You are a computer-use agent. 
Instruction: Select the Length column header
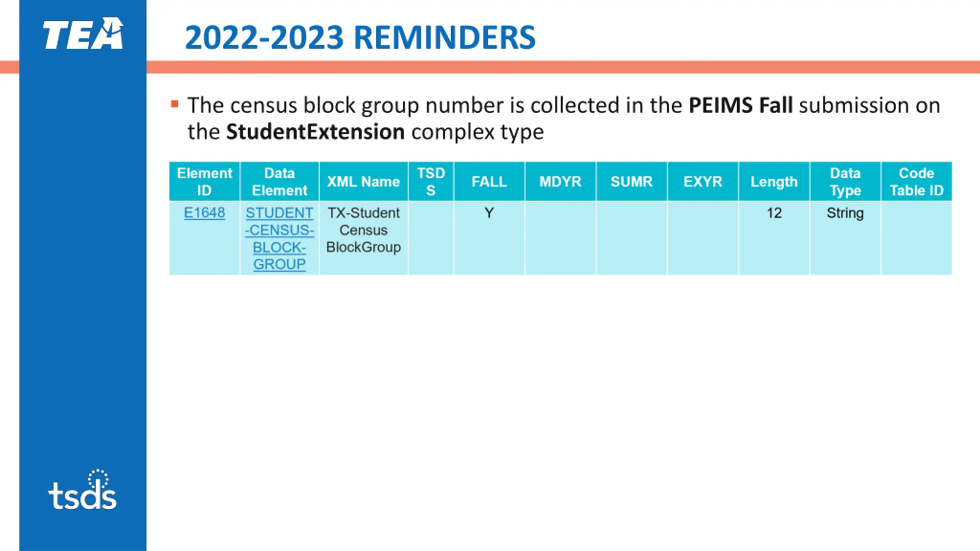tap(774, 181)
